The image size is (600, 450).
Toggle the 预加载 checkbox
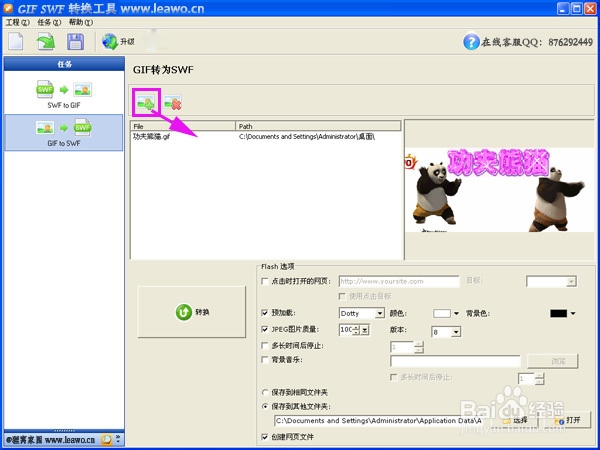264,313
